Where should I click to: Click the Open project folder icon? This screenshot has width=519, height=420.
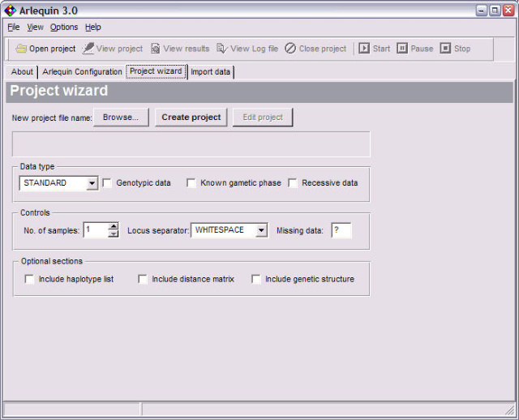[x=21, y=49]
